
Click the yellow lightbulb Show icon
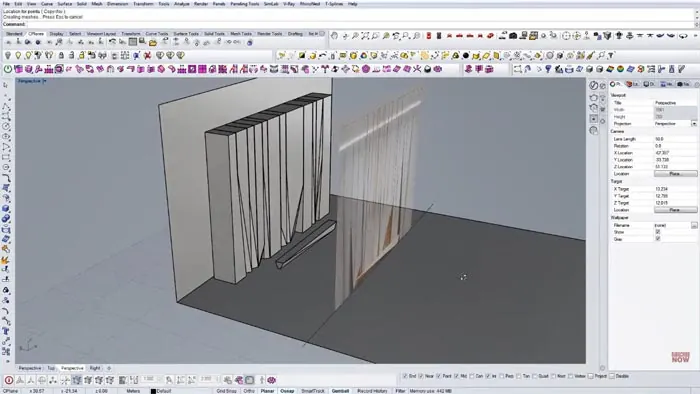pyautogui.click(x=18, y=56)
